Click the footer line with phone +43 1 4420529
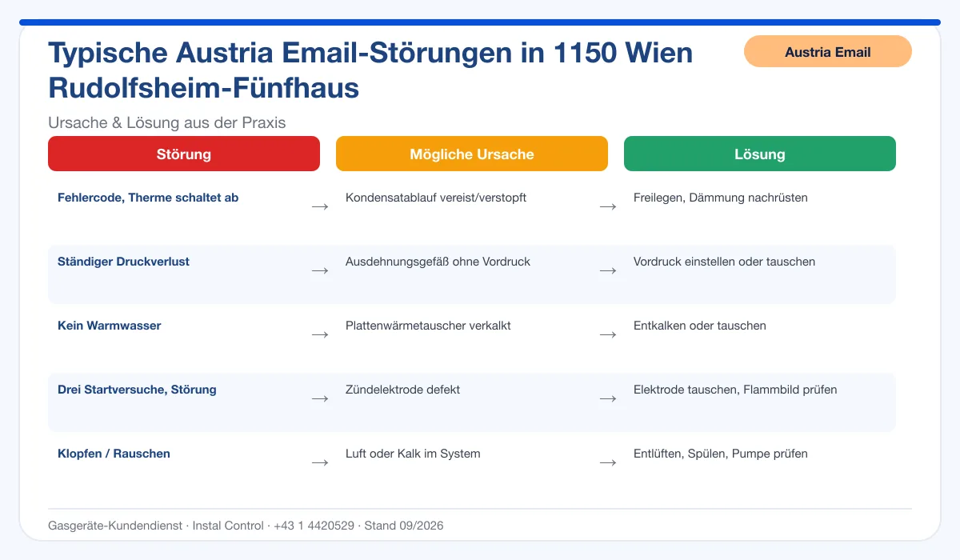Viewport: 960px width, 560px height. [x=246, y=526]
